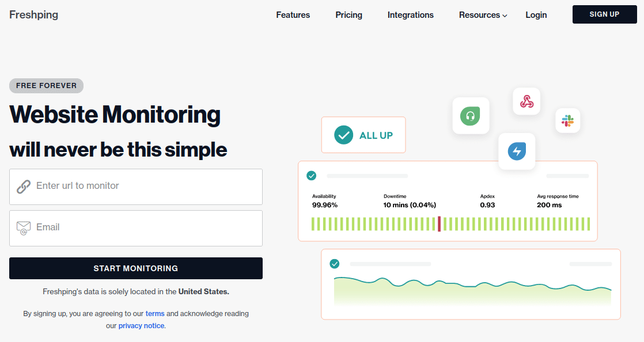
Task: Click the 0.93 Apdex value
Action: tap(487, 205)
